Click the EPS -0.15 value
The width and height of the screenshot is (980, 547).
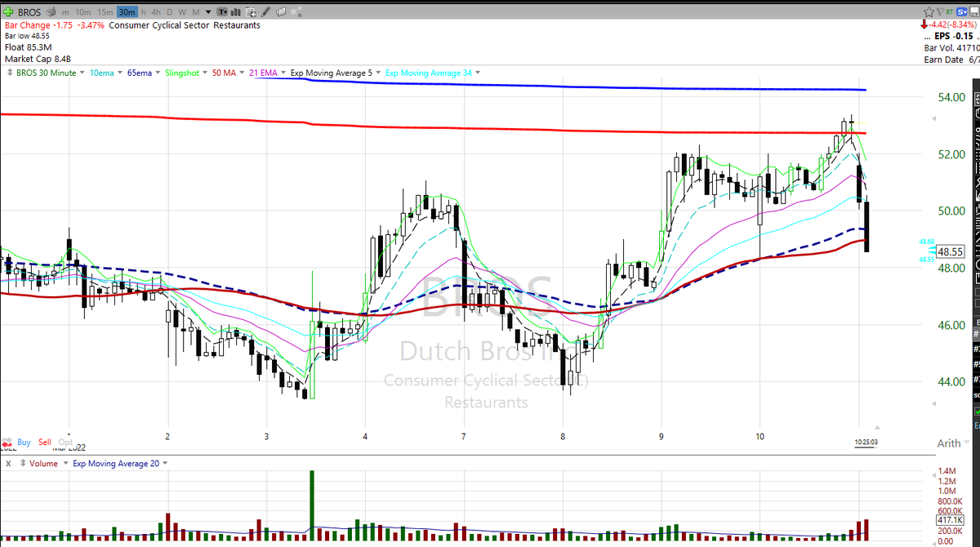click(x=954, y=36)
